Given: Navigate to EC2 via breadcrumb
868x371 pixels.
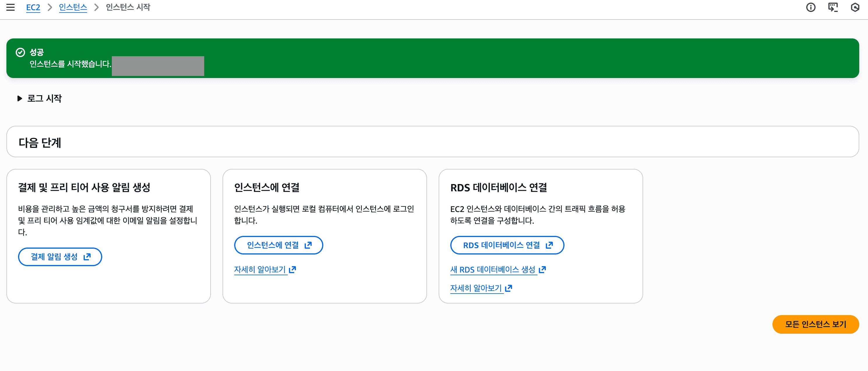Looking at the screenshot, I should (x=33, y=7).
